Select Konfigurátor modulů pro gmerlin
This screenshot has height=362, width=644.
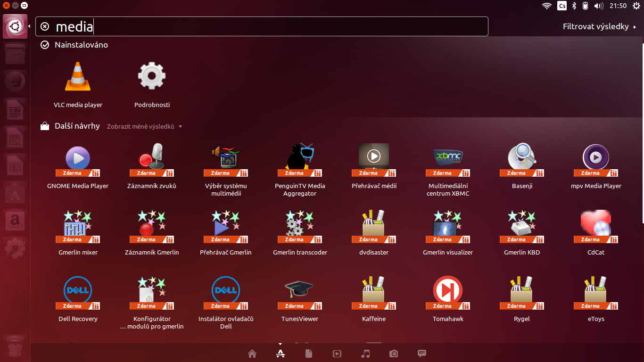point(152,303)
